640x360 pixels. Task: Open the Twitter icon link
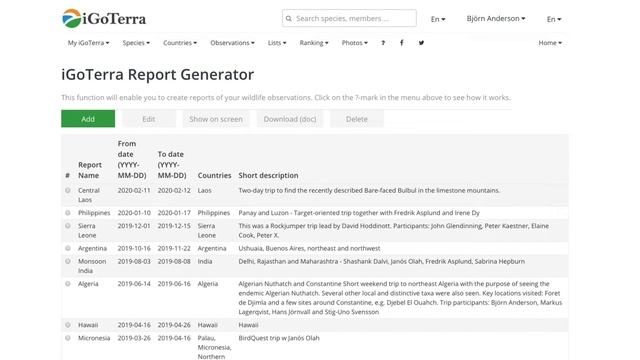click(x=421, y=43)
